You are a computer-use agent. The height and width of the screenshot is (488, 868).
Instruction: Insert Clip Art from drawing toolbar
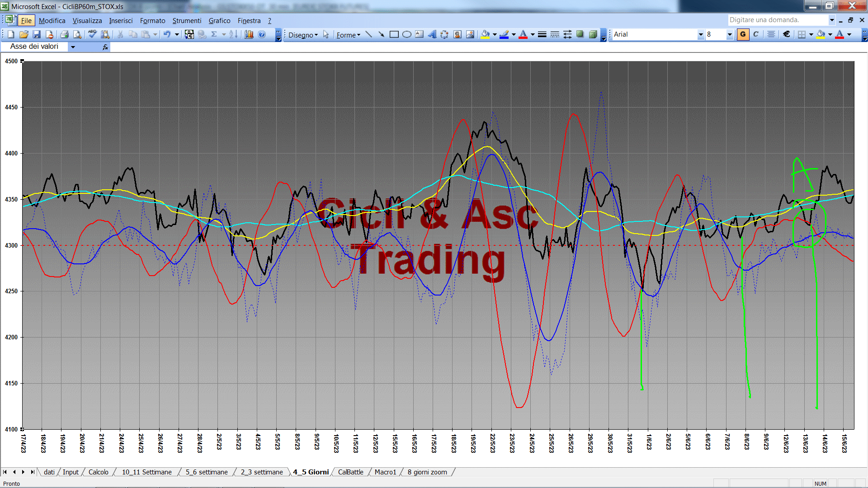coord(458,34)
